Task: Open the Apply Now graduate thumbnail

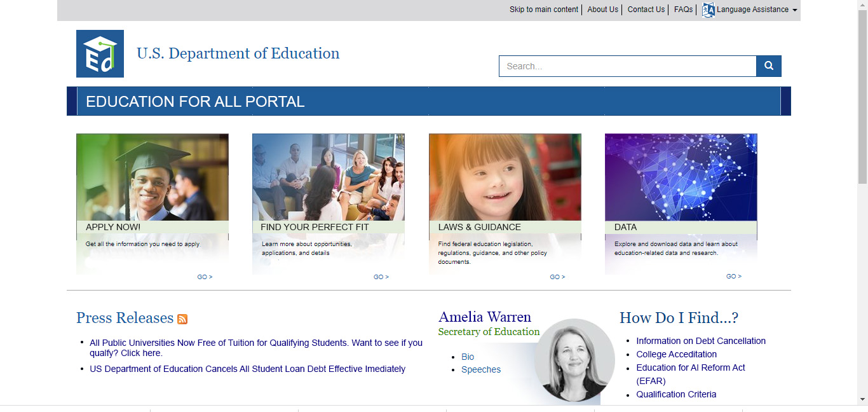Action: pos(153,177)
